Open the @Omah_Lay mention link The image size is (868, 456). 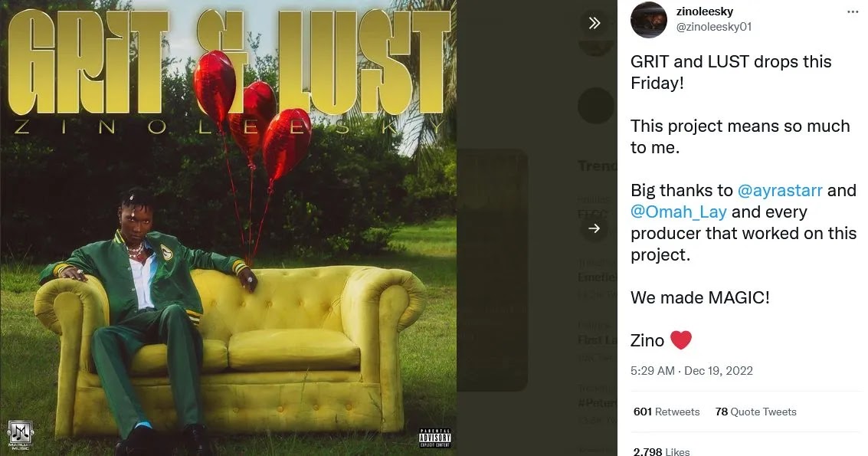pos(678,212)
